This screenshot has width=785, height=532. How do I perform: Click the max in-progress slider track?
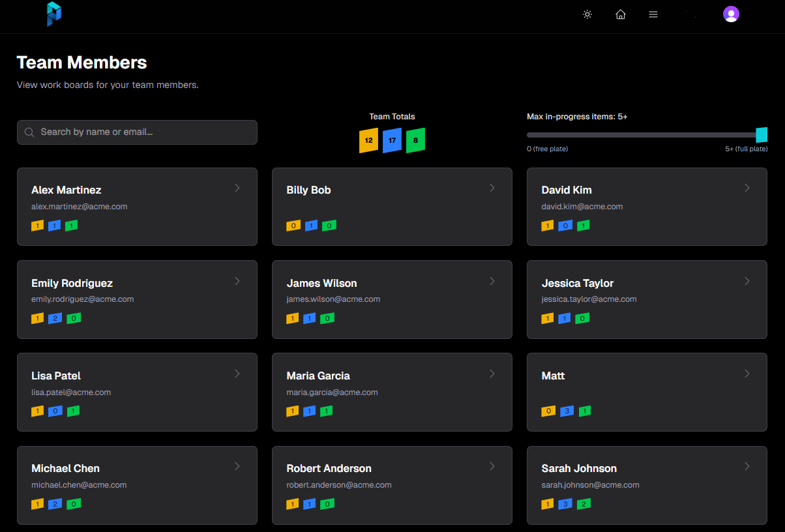point(647,135)
